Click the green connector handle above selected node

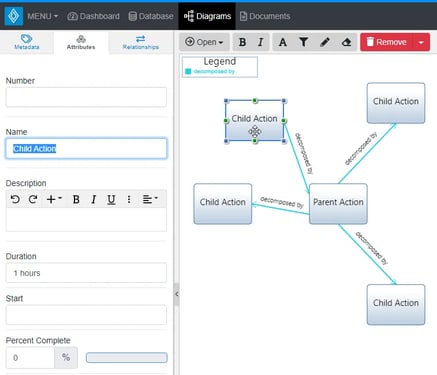point(255,100)
